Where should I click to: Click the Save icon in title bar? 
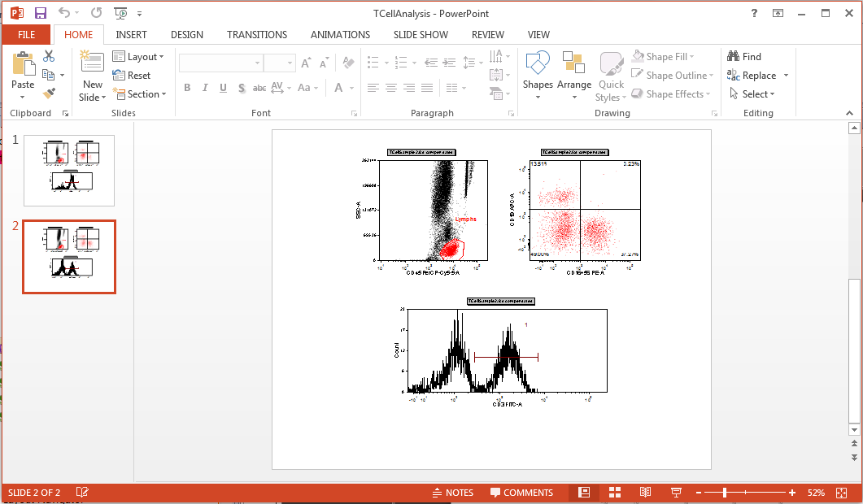41,13
